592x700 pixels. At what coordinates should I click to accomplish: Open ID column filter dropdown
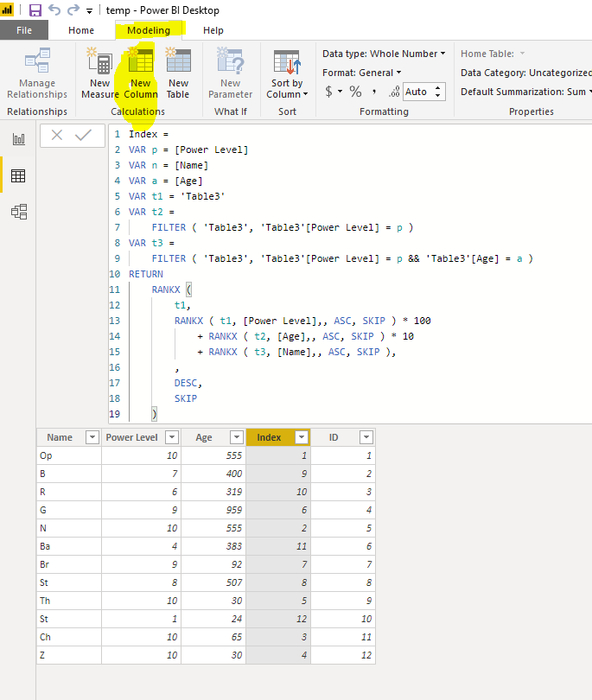366,437
